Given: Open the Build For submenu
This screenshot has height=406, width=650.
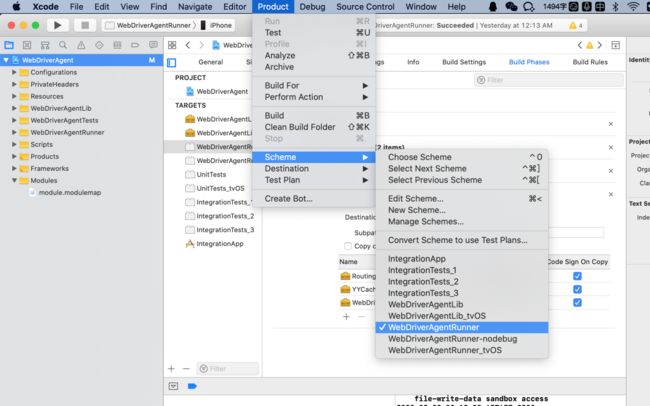Looking at the screenshot, I should (314, 85).
